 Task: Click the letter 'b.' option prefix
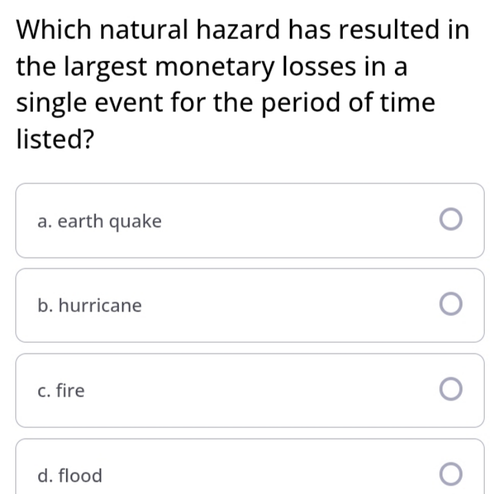tap(45, 305)
